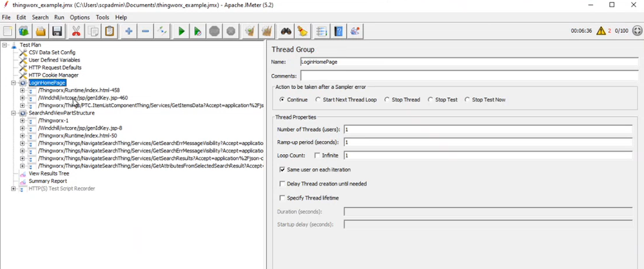This screenshot has height=269, width=644.
Task: Select View Results Tree listener
Action: tap(49, 174)
